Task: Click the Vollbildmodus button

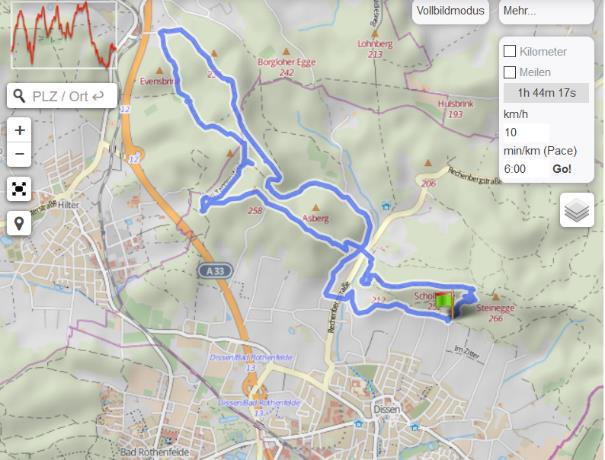Action: pos(450,11)
